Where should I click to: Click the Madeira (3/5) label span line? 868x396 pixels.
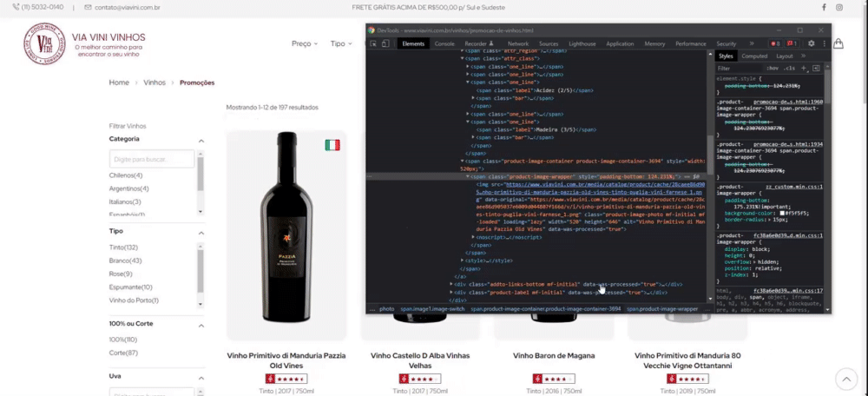point(536,129)
